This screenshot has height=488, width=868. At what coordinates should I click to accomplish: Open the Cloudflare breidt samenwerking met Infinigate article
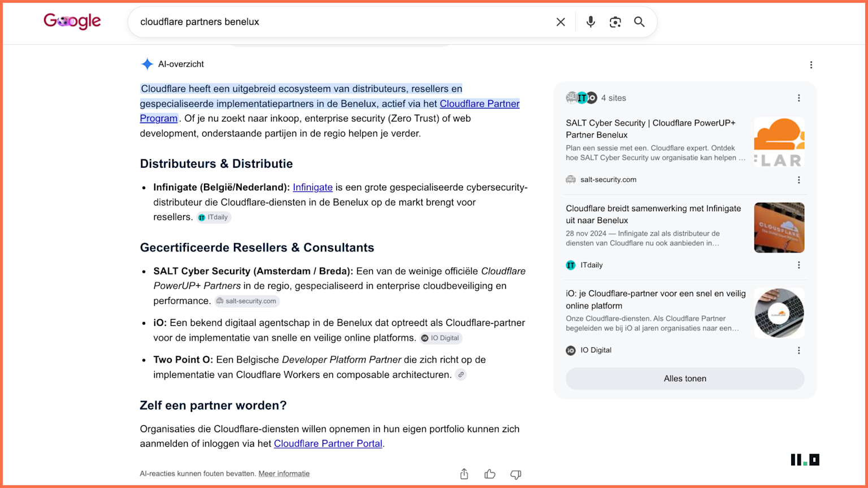click(653, 214)
